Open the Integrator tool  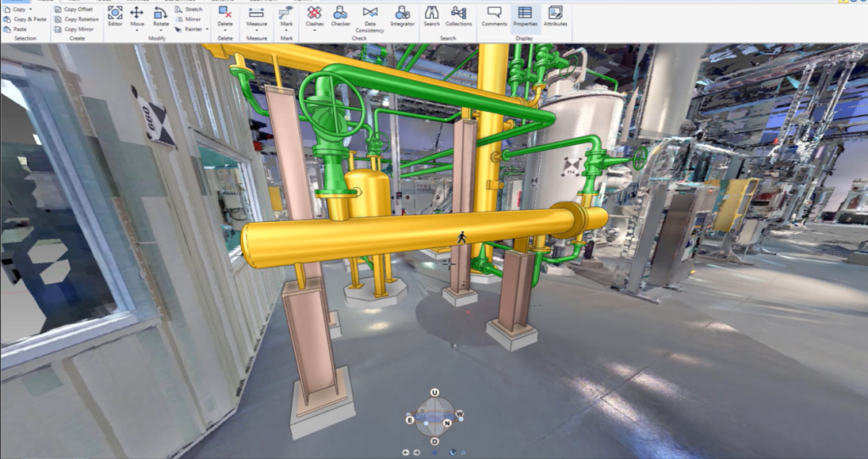pos(403,15)
